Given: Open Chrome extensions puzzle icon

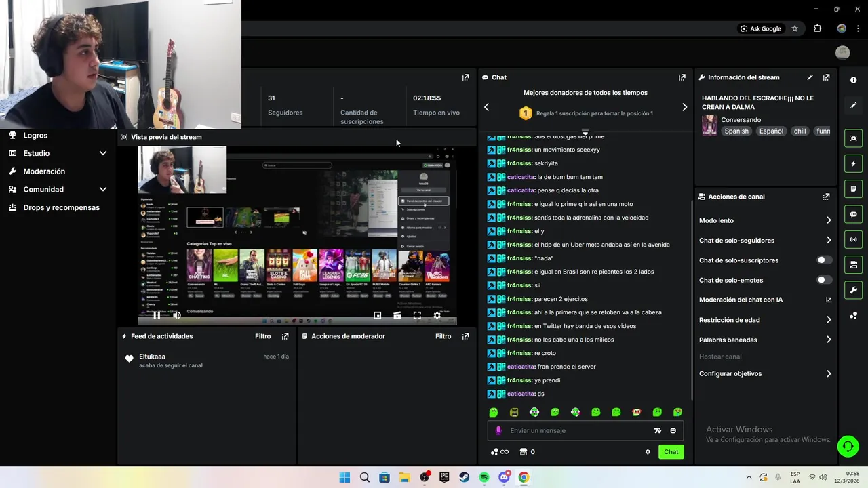Looking at the screenshot, I should point(817,28).
